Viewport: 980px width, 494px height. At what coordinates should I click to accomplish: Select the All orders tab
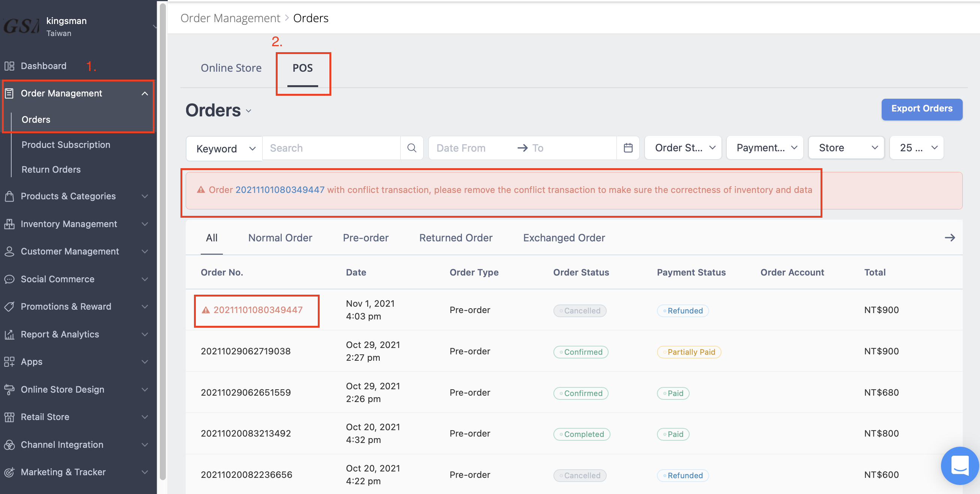point(212,238)
